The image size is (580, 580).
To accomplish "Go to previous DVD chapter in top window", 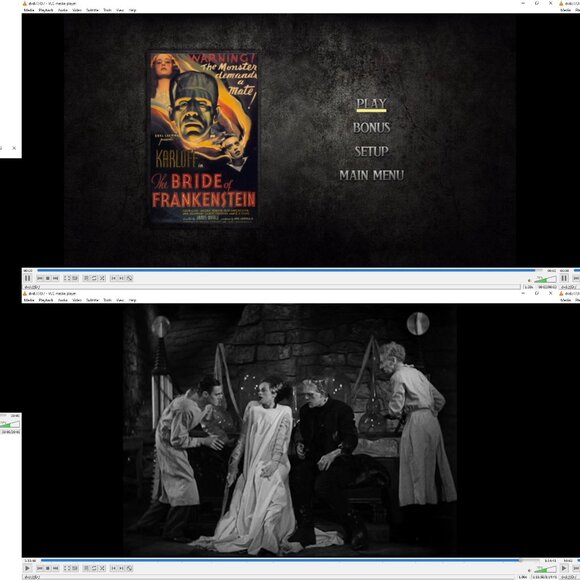I will [x=114, y=278].
